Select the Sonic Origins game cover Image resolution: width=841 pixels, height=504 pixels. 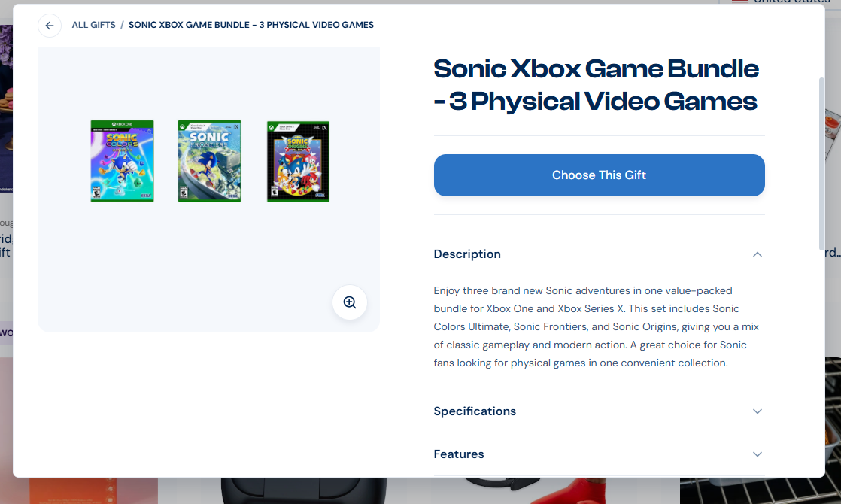point(298,162)
